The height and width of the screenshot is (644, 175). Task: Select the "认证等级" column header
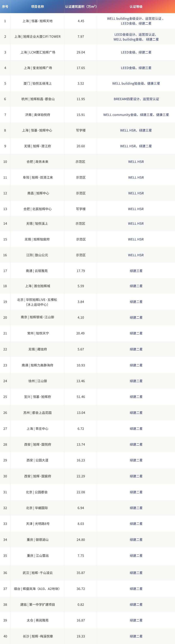coord(136,6)
